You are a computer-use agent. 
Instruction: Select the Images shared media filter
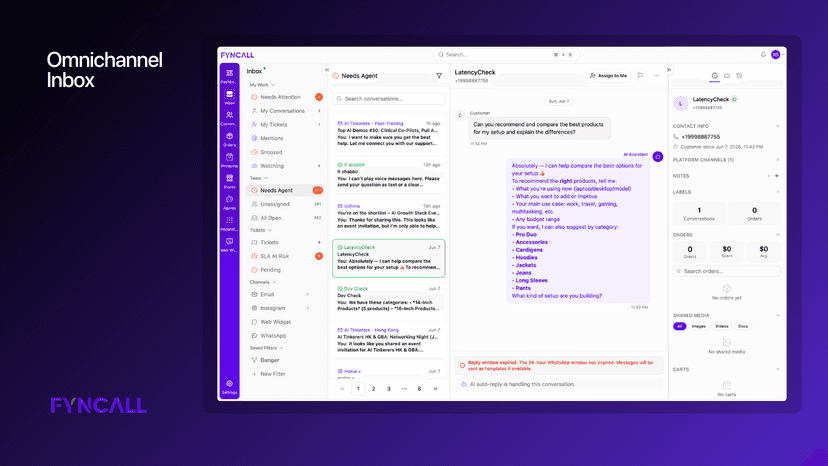699,327
